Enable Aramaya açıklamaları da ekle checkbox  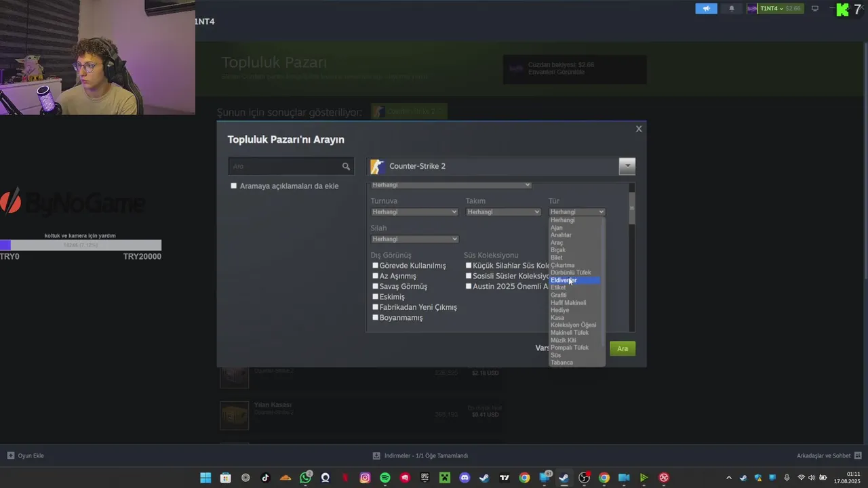[x=234, y=186]
